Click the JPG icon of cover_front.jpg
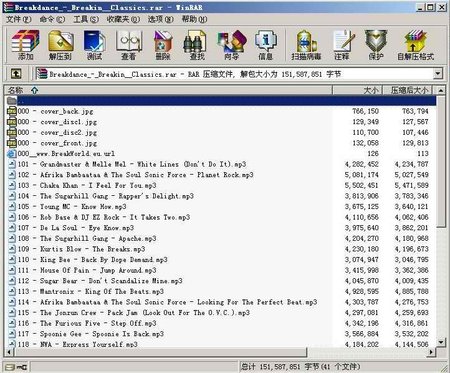 12,143
